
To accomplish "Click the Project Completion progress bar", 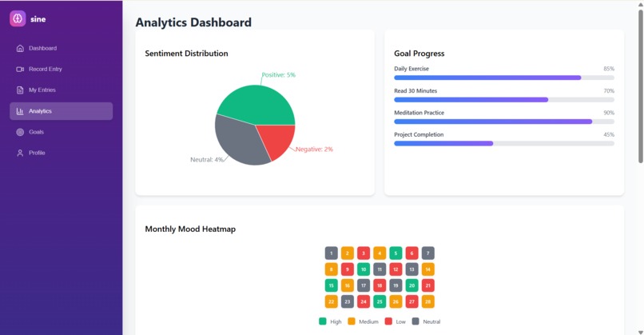I will (x=504, y=143).
